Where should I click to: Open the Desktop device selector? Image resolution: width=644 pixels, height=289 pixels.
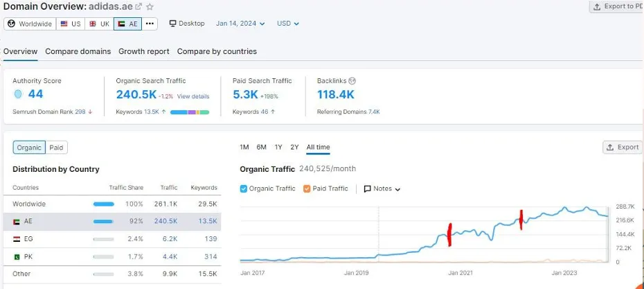pos(187,24)
